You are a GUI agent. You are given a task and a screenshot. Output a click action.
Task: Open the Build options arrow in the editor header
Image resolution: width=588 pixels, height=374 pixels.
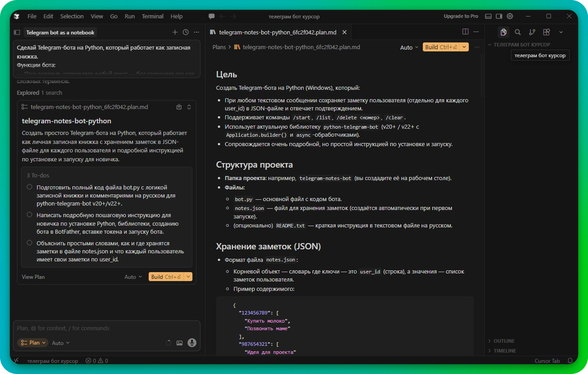pos(464,47)
